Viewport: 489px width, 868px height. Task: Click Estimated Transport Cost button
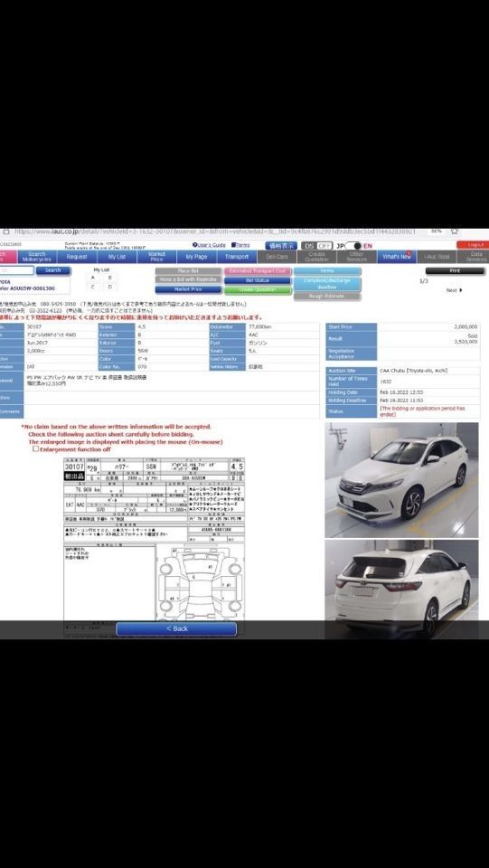click(258, 271)
